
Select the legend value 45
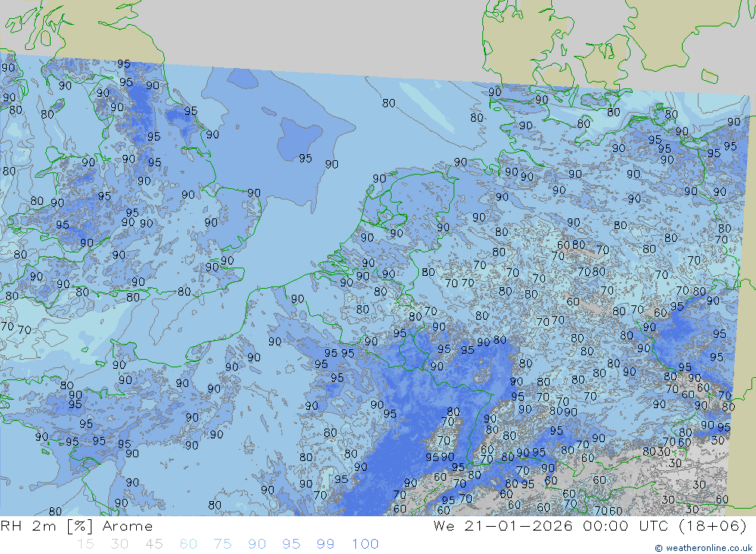coord(153,544)
